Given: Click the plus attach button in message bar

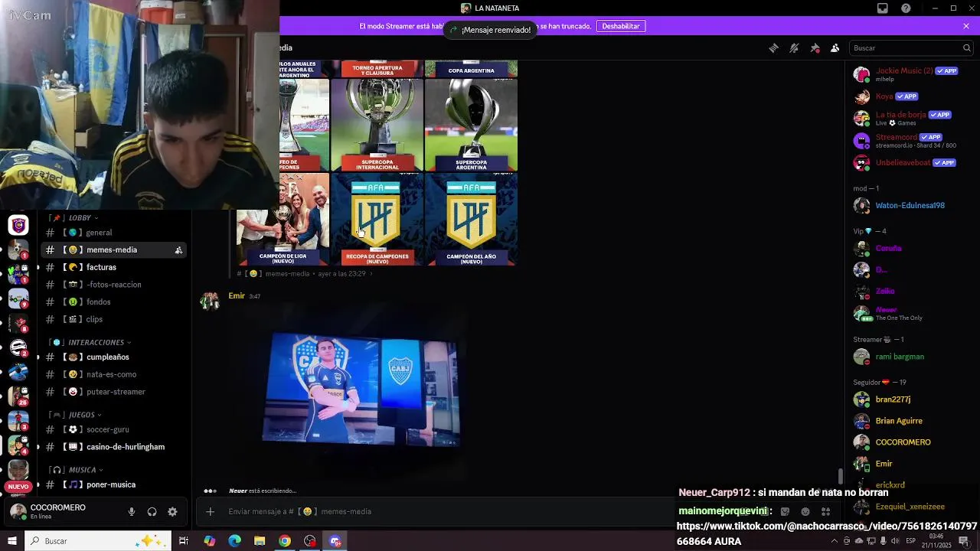Looking at the screenshot, I should point(210,512).
